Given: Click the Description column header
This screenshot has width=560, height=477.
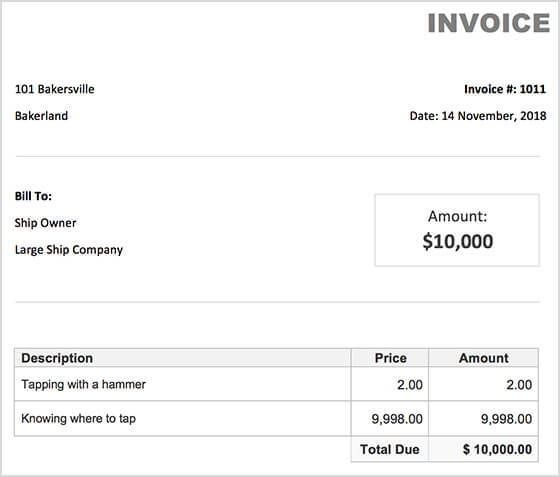Looking at the screenshot, I should [57, 358].
